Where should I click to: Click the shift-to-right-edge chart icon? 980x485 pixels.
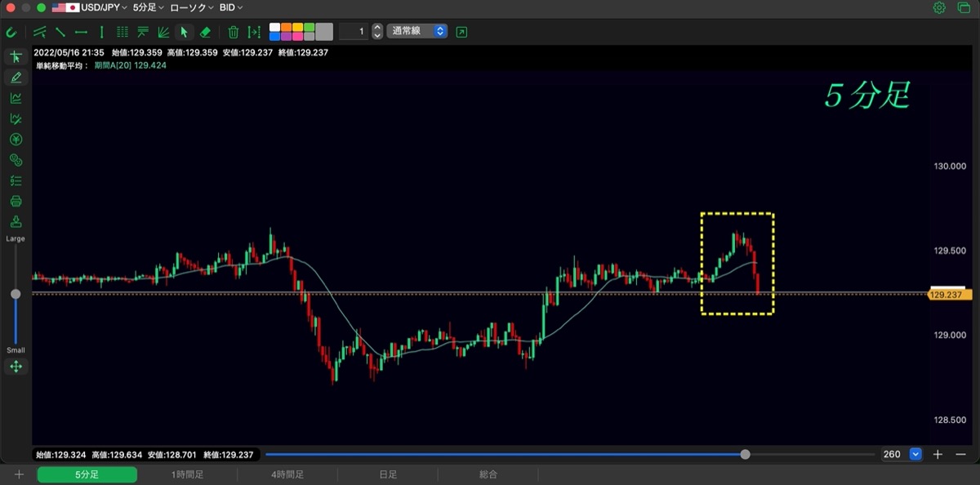(254, 33)
